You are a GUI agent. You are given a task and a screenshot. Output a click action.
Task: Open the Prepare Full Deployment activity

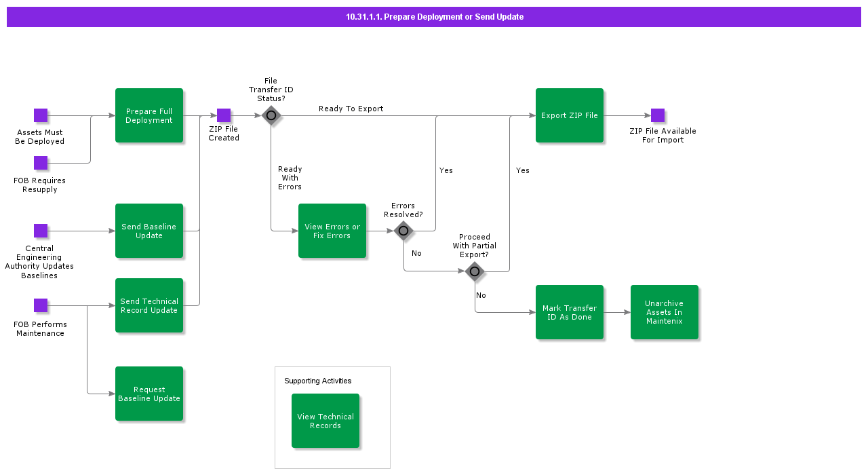point(149,115)
